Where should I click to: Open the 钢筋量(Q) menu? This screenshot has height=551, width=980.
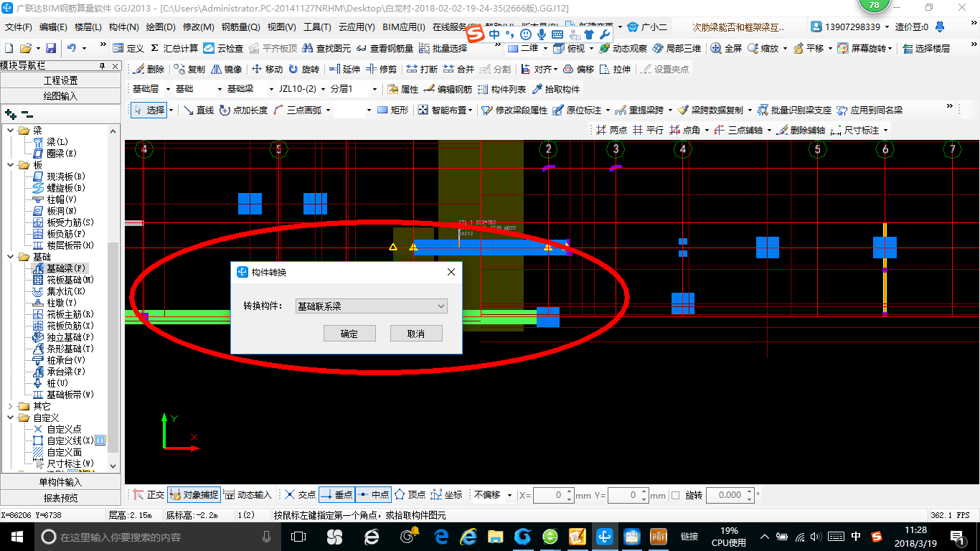240,27
